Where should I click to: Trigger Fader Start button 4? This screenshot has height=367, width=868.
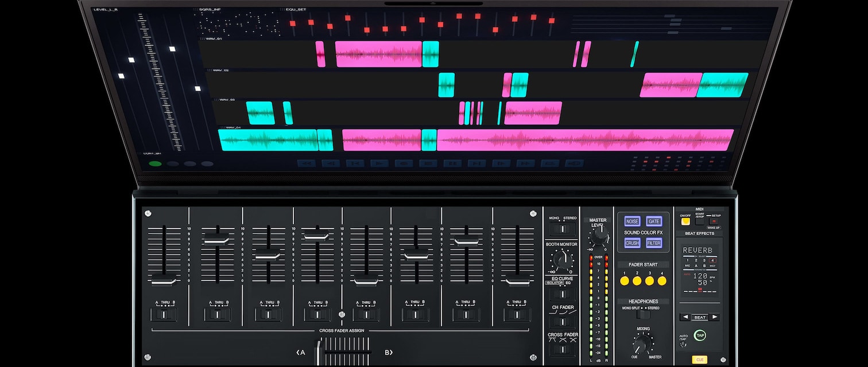click(x=662, y=281)
